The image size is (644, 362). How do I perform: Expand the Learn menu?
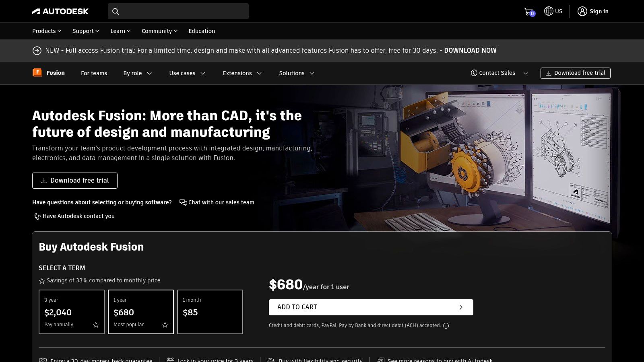(x=120, y=31)
